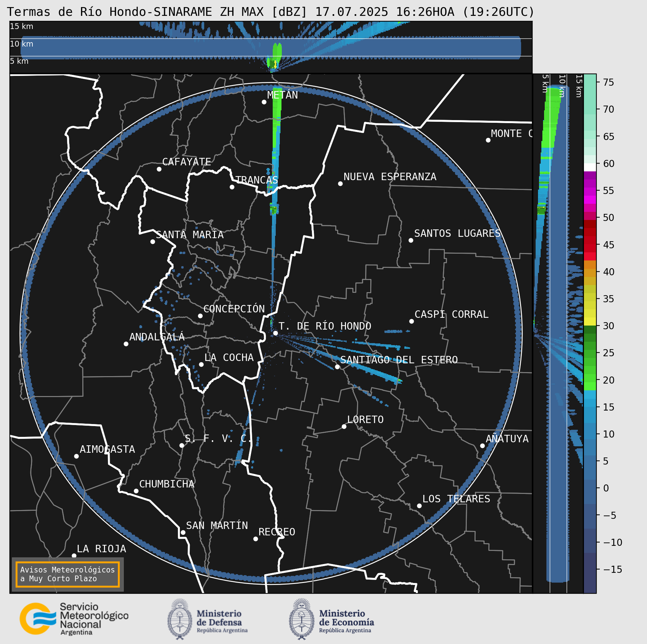
Task: Click the 10 km label in top cross-section
Action: 22,44
